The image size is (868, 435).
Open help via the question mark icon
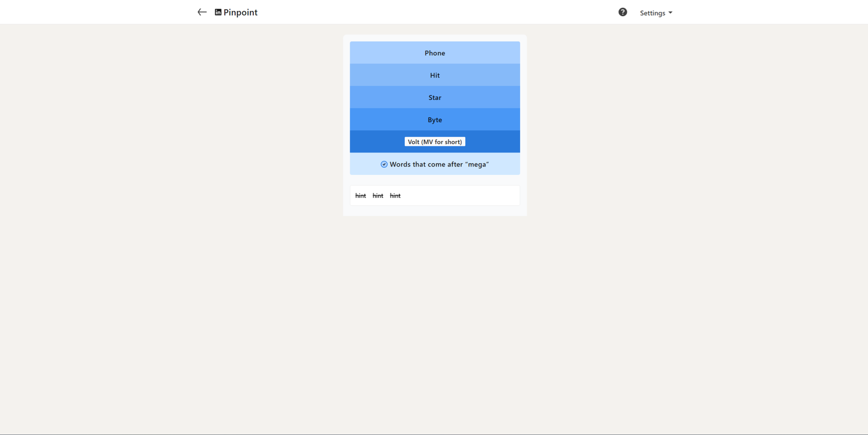click(x=622, y=12)
